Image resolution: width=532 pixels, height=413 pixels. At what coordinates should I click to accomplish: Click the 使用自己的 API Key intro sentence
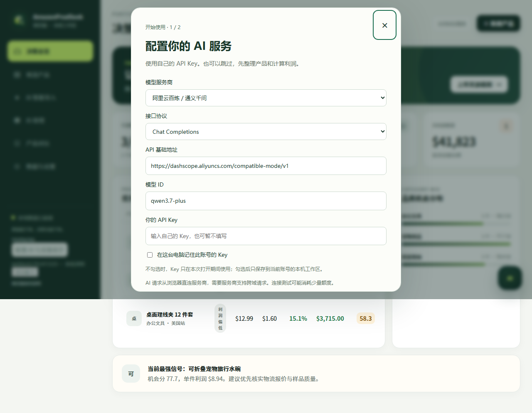[223, 64]
